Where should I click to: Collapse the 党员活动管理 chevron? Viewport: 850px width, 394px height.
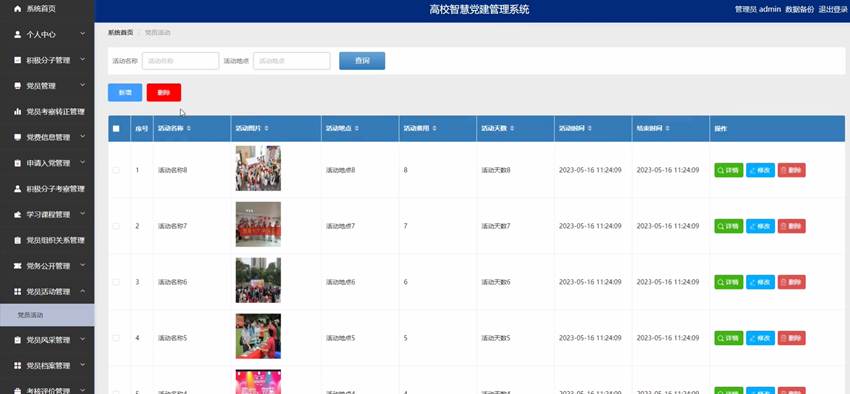(82, 292)
